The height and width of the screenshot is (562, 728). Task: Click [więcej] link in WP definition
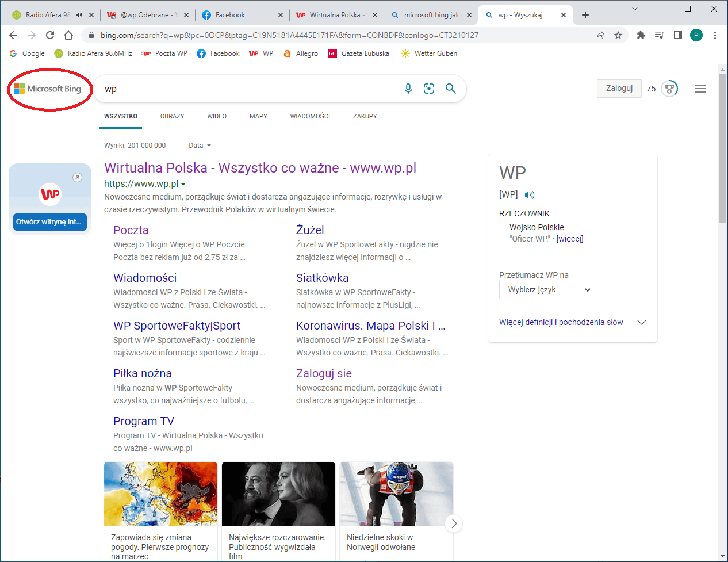[570, 239]
